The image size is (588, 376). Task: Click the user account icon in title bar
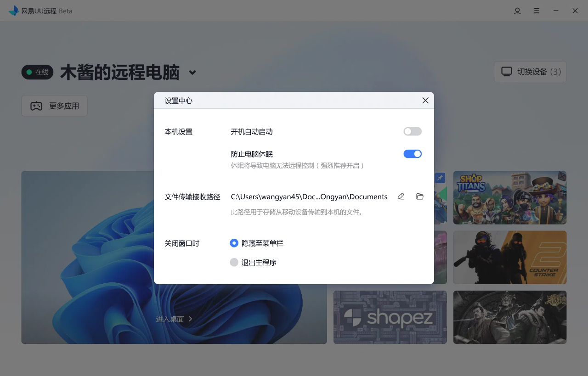(x=517, y=11)
